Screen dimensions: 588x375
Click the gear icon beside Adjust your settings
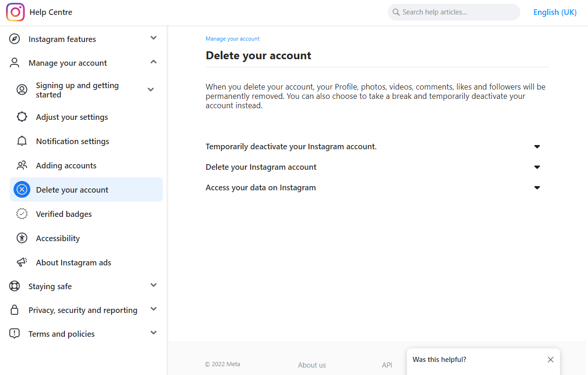tap(22, 117)
